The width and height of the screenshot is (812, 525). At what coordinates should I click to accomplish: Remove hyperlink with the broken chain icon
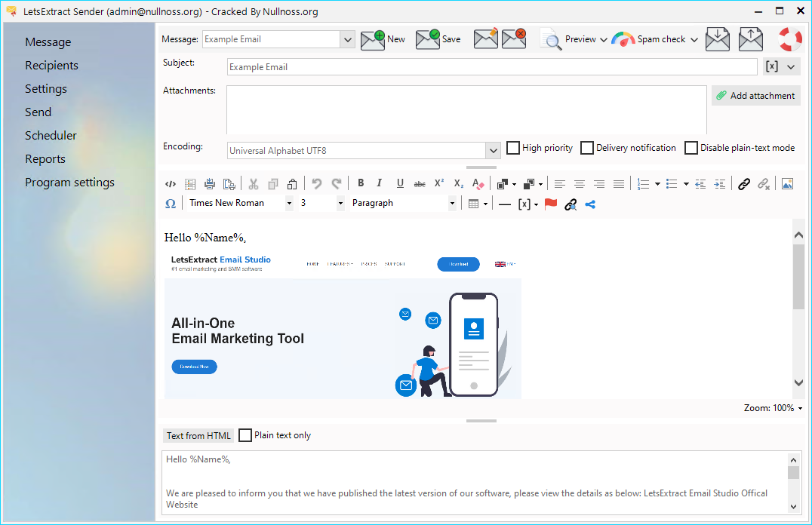[764, 184]
